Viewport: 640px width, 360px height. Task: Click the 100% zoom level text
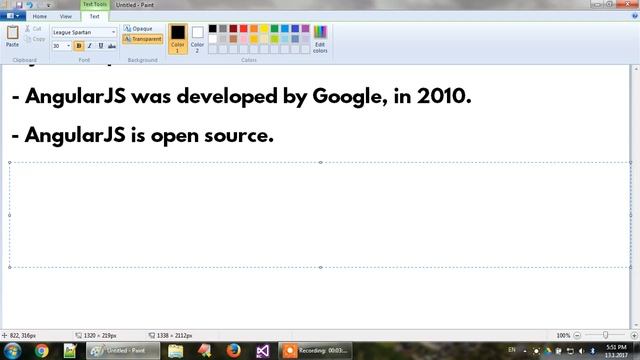click(x=563, y=336)
